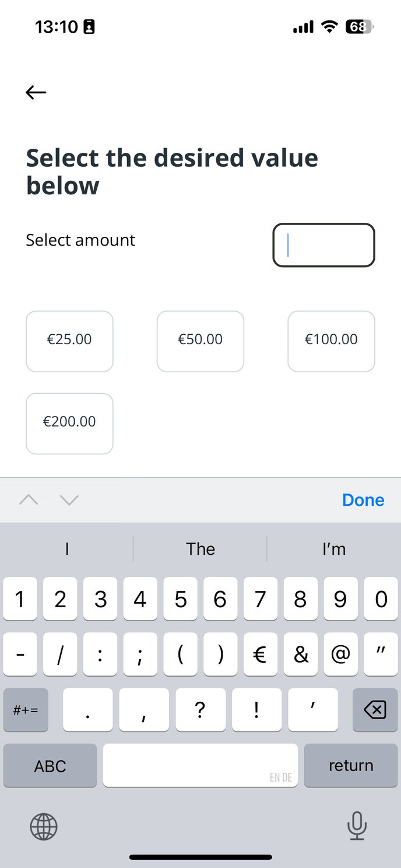This screenshot has width=401, height=868.
Task: Pick the "I'm" predictive suggestion
Action: pos(334,549)
